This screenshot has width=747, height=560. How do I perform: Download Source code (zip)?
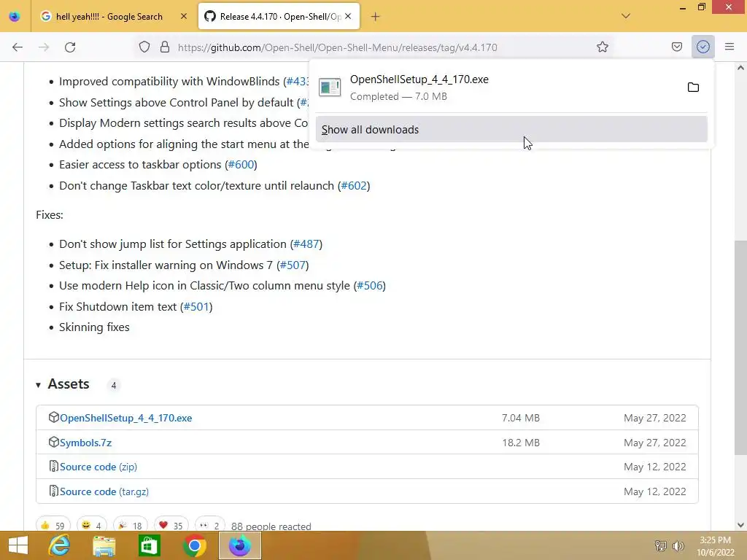[98, 467]
